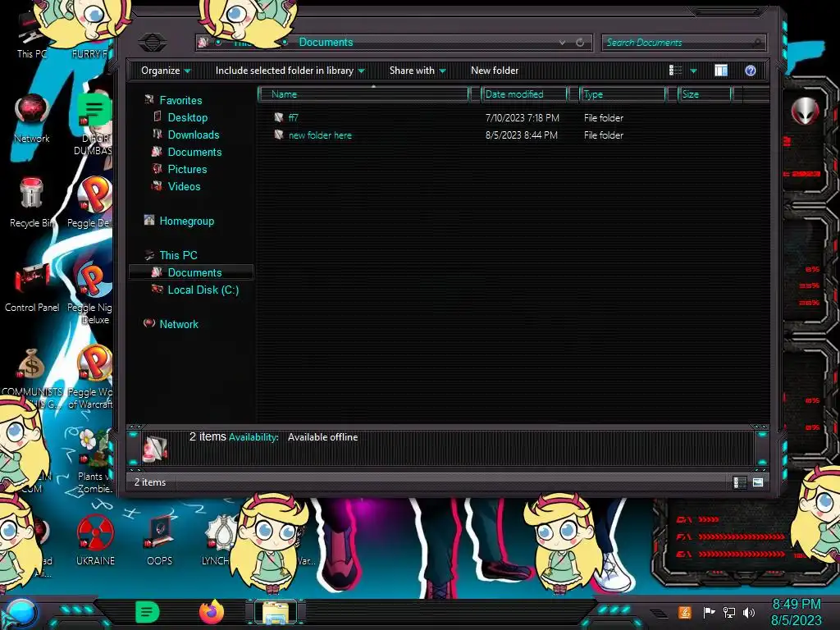Expand the address bar history dropdown

pos(562,43)
